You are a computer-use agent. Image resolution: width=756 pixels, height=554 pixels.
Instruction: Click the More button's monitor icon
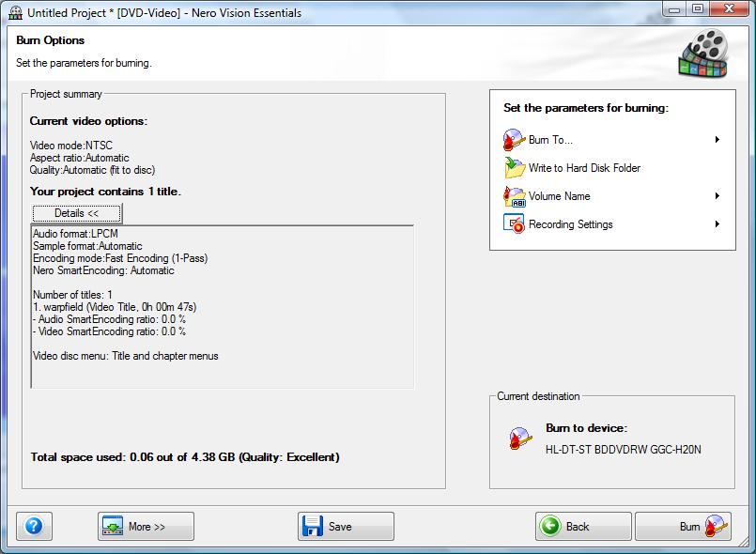point(113,526)
